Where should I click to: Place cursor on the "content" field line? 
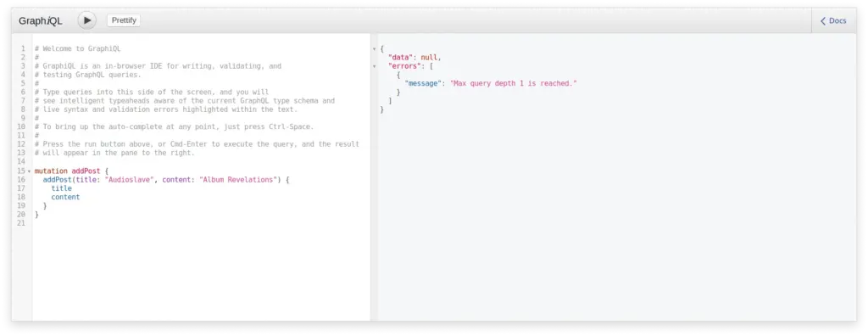click(65, 197)
